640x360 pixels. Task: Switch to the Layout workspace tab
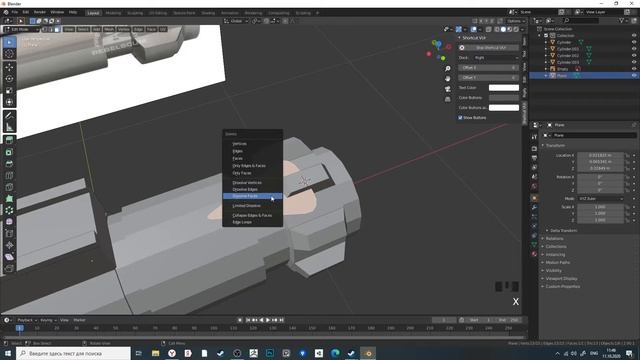[93, 13]
